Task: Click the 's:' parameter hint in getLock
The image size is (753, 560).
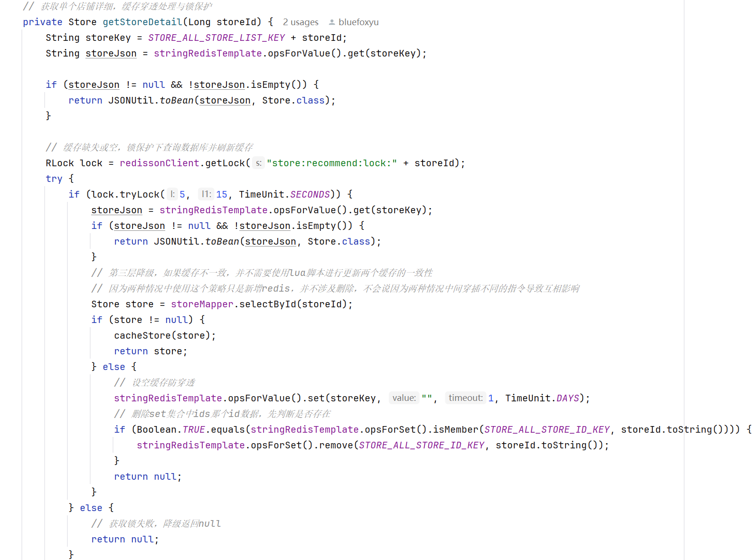Action: pos(258,163)
